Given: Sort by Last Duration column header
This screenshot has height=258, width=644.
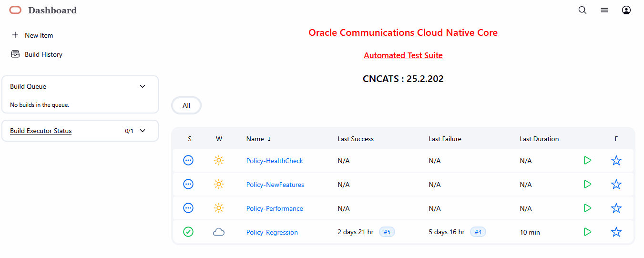Looking at the screenshot, I should [x=539, y=139].
